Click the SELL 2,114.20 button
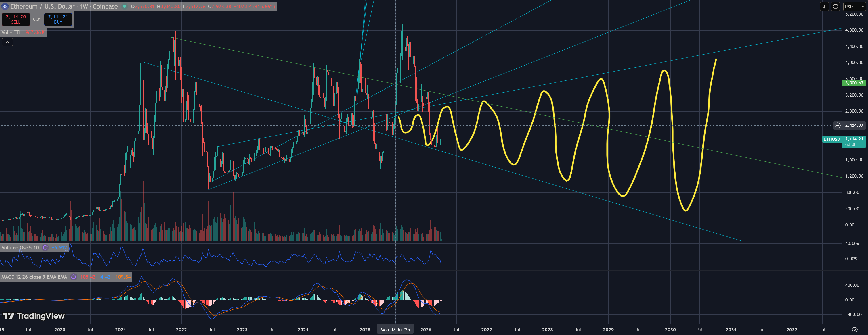This screenshot has height=335, width=868. coord(16,19)
